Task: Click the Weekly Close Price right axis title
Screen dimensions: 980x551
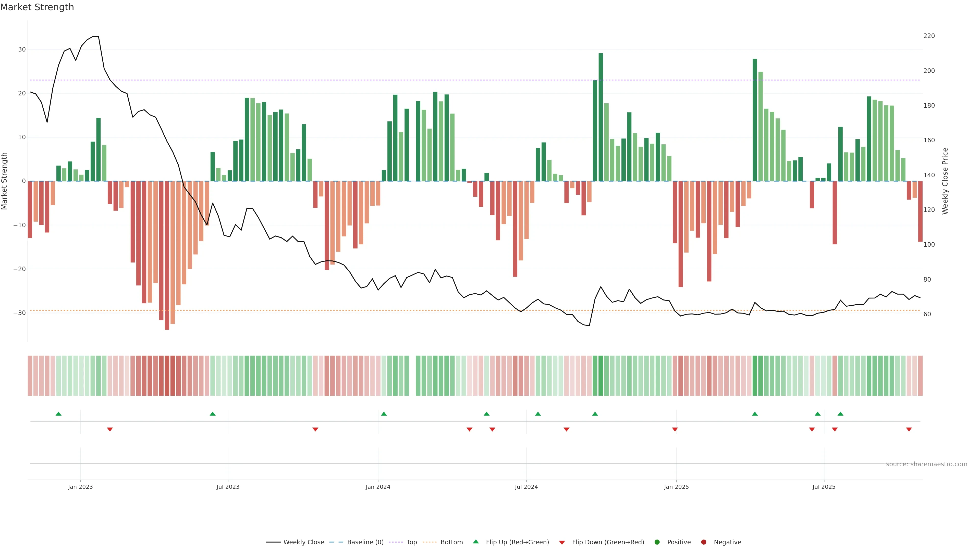Action: [x=945, y=181]
